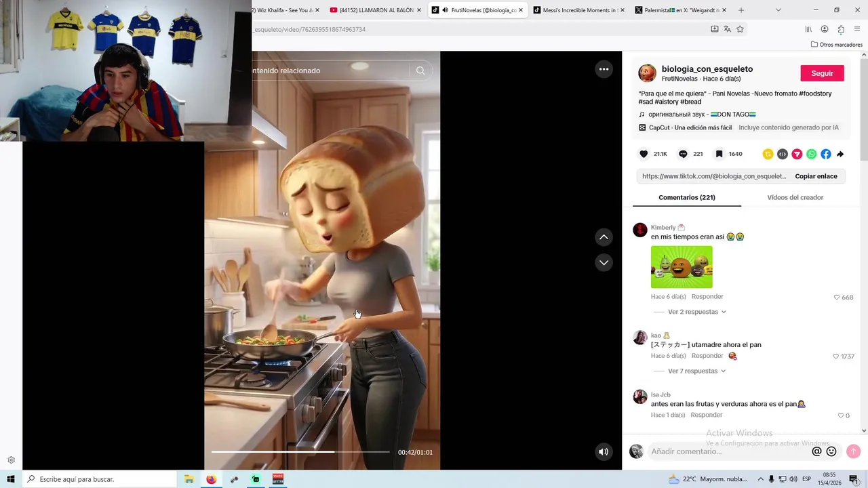
Task: Send to friends via red paper-plane icon
Action: (x=797, y=154)
